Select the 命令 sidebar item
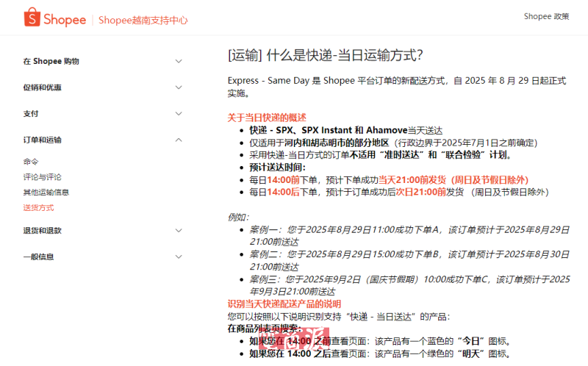This screenshot has height=366, width=588. (31, 162)
